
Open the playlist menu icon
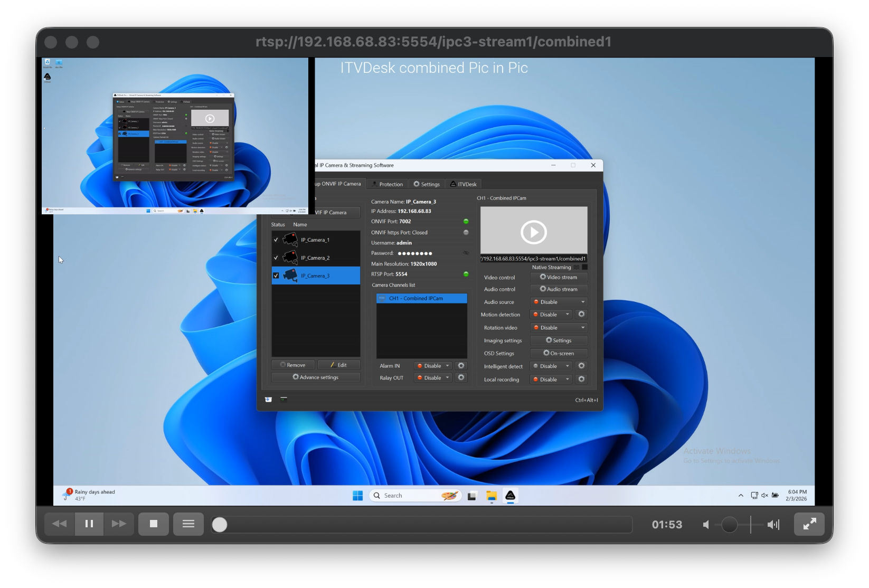pyautogui.click(x=188, y=524)
